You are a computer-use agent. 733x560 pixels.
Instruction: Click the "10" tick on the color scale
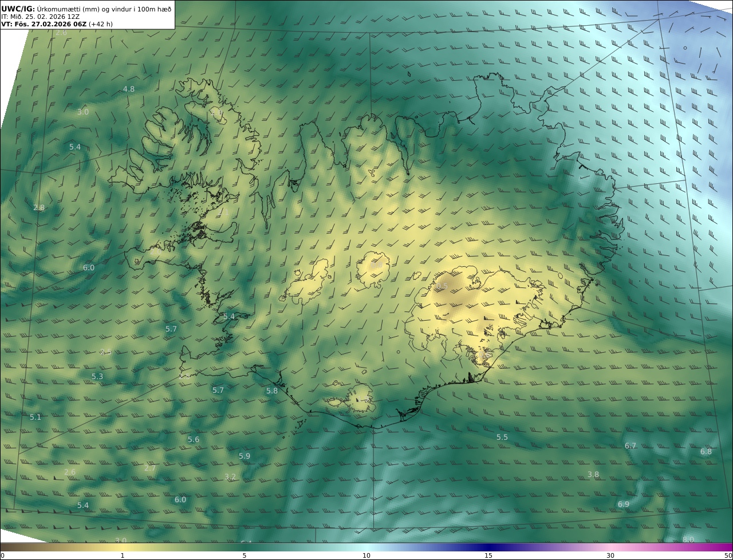[366, 555]
